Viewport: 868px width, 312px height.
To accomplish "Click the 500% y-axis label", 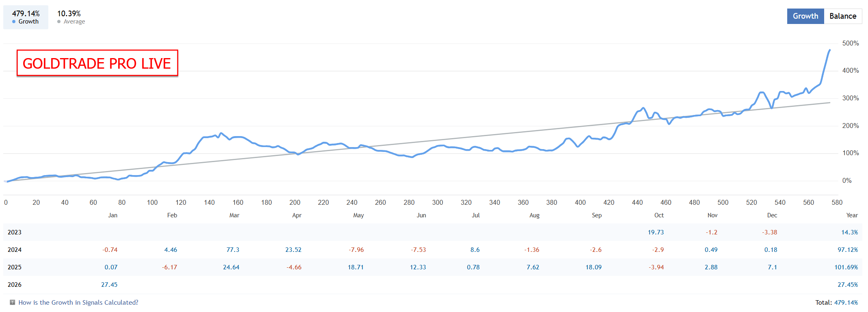I will coord(850,43).
